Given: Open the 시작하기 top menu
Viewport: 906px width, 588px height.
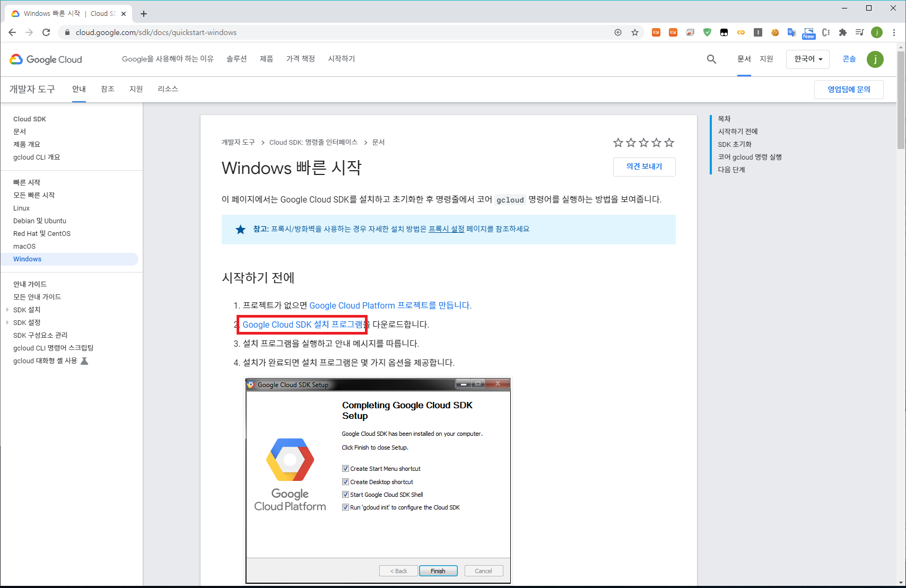Looking at the screenshot, I should click(342, 59).
